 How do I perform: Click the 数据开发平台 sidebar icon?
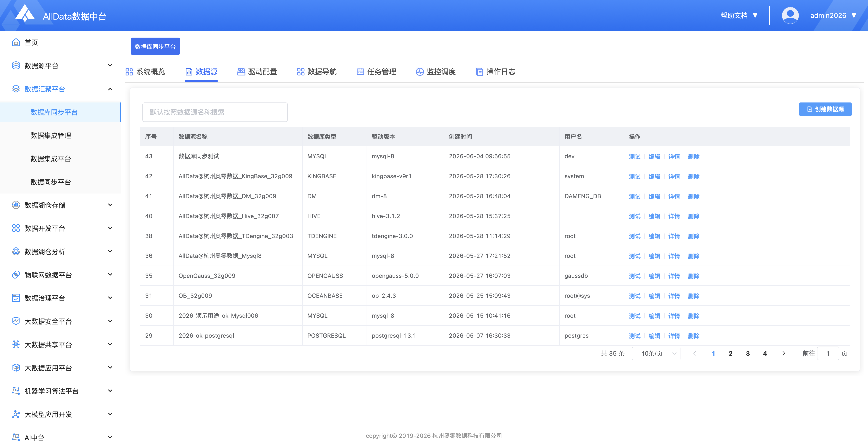16,228
